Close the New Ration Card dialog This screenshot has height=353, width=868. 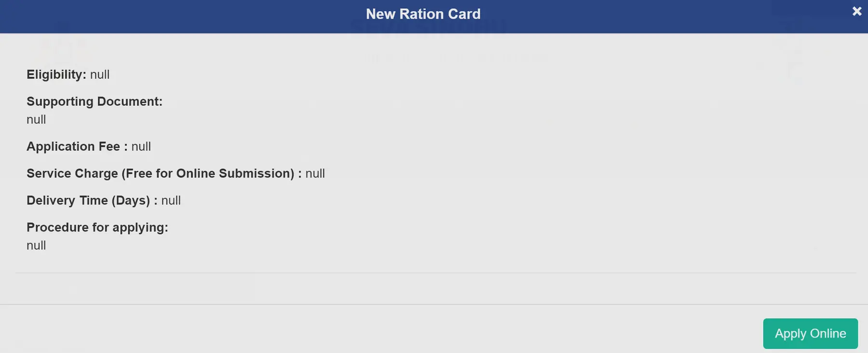pos(856,10)
